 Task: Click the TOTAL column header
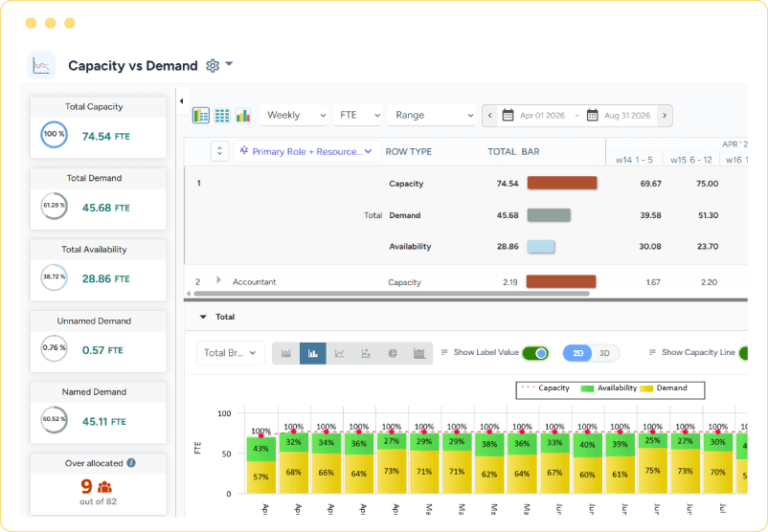point(502,152)
